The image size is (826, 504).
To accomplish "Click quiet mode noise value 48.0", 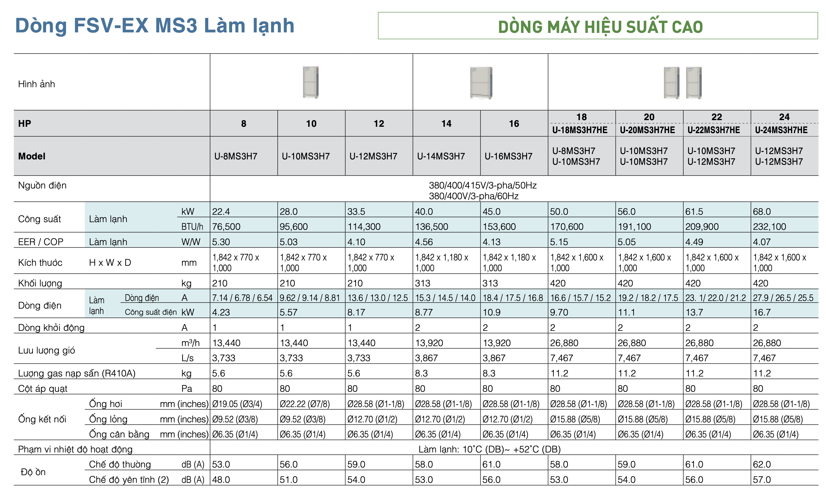I will point(221,480).
